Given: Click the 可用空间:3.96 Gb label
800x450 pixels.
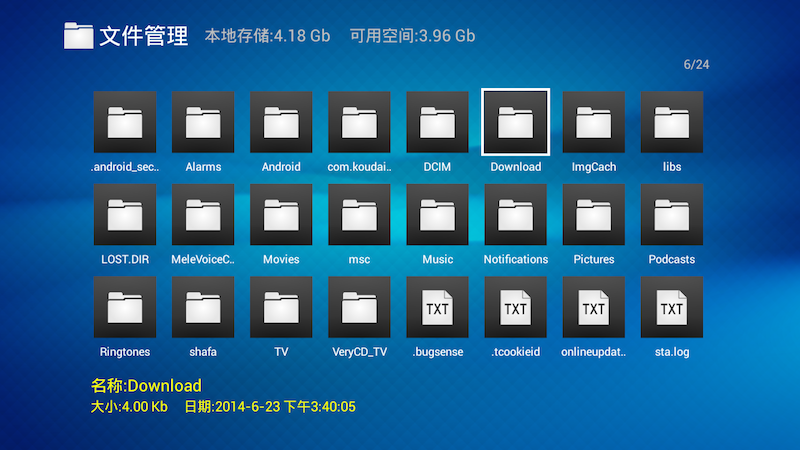Looking at the screenshot, I should pyautogui.click(x=412, y=36).
